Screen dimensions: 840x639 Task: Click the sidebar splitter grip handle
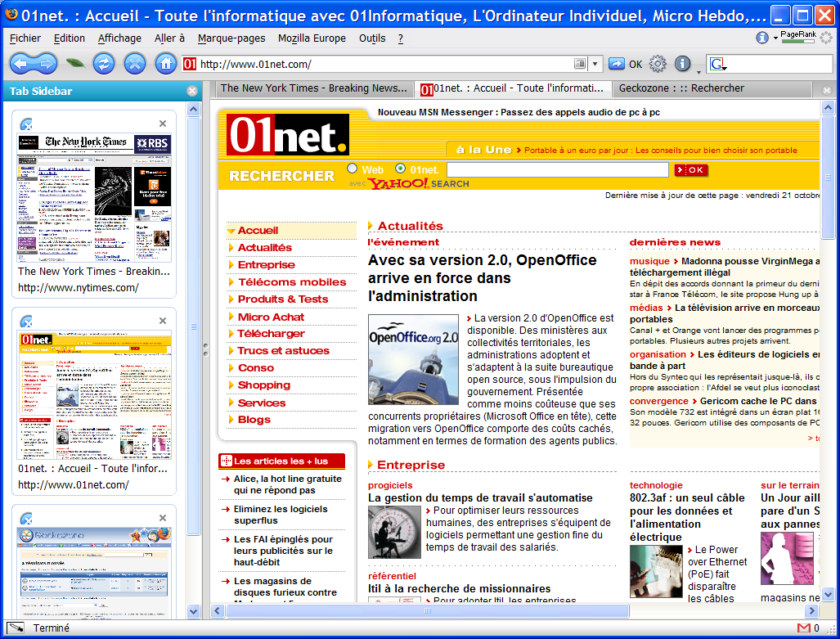tap(206, 349)
